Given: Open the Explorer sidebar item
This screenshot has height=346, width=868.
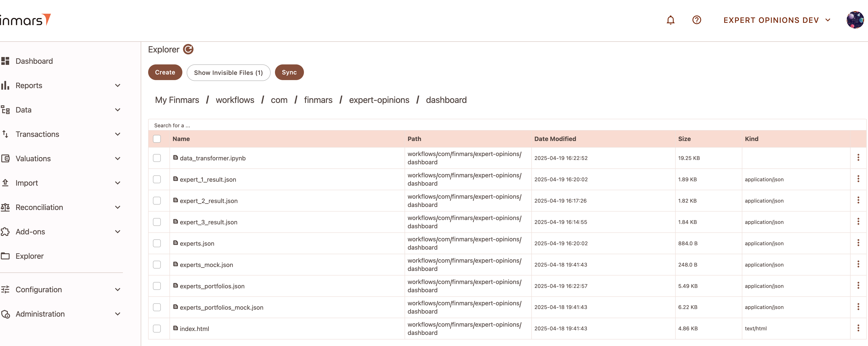Looking at the screenshot, I should (30, 256).
